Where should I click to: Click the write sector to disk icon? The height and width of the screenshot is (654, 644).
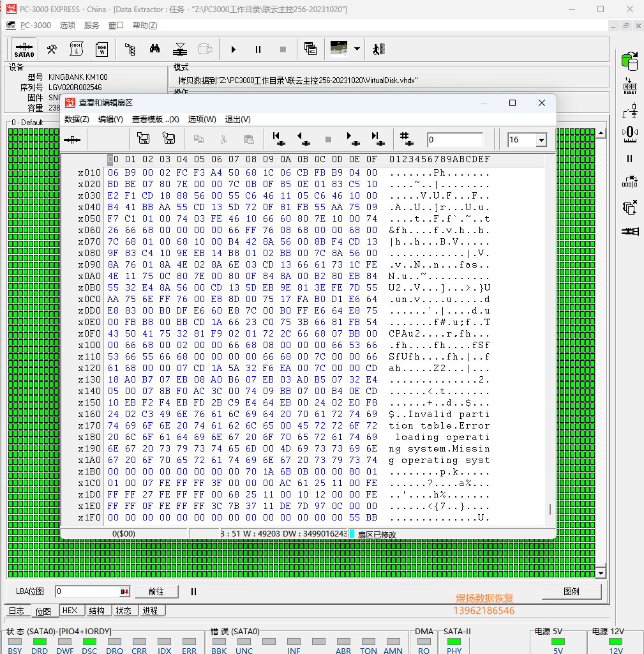tap(168, 138)
